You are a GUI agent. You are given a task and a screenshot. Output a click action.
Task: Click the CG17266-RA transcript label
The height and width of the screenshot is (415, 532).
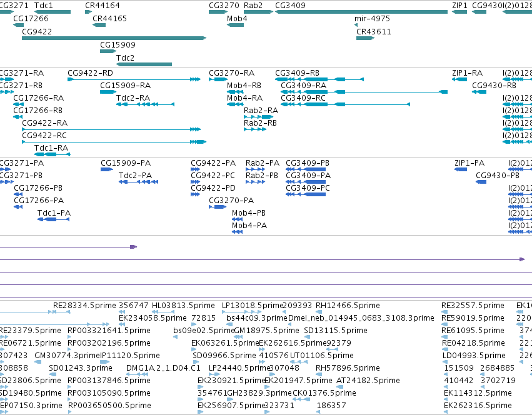[x=39, y=98]
